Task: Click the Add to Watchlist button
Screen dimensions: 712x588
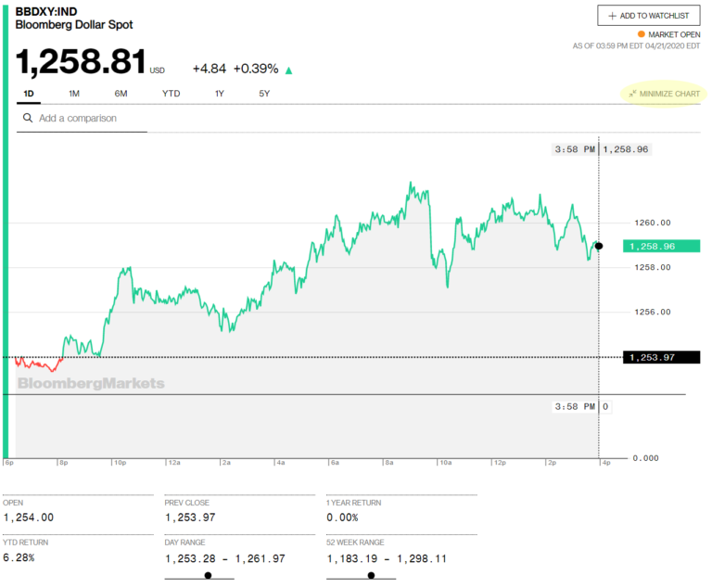Action: tap(649, 16)
